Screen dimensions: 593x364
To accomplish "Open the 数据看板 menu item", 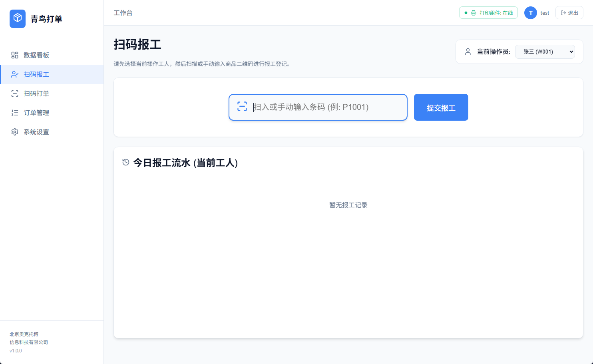I will click(52, 55).
